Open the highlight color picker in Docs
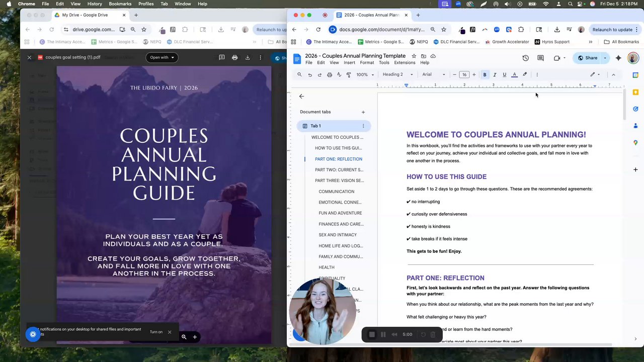 524,74
